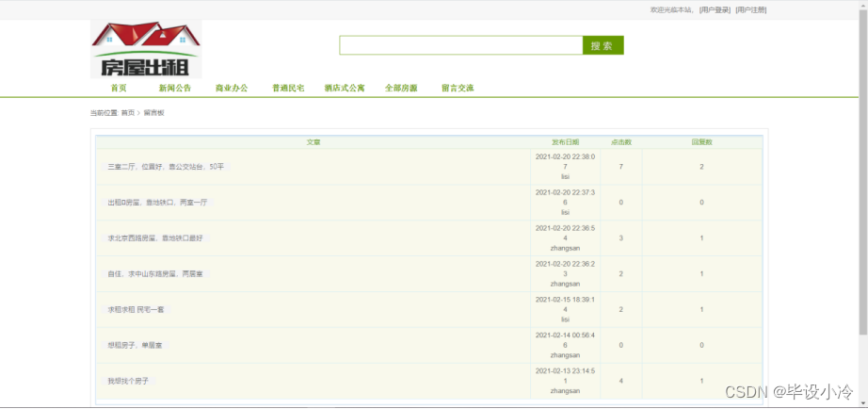This screenshot has height=409, width=868.
Task: Click the date cell 2021-02-13 23:14:51 zhangsan
Action: coord(565,381)
